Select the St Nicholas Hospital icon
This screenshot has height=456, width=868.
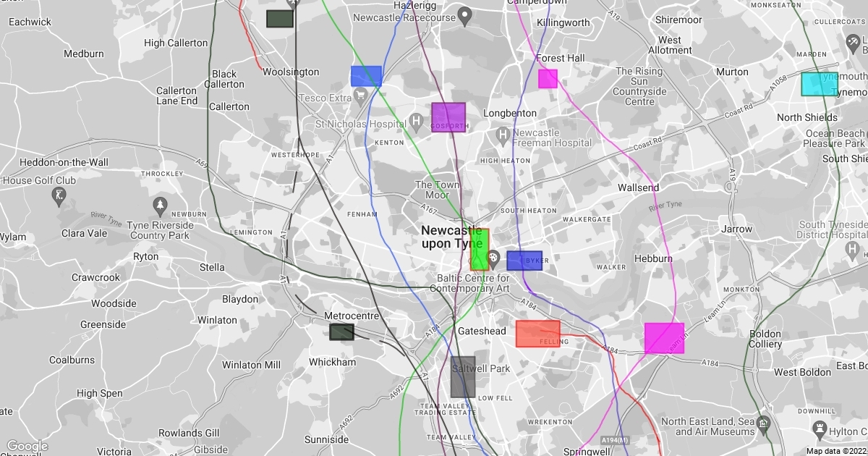417,119
